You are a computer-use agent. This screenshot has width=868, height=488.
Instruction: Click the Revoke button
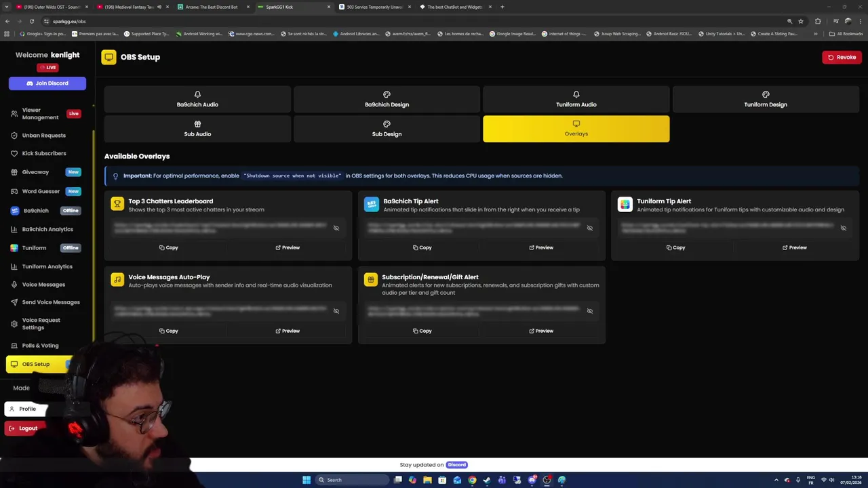[842, 57]
